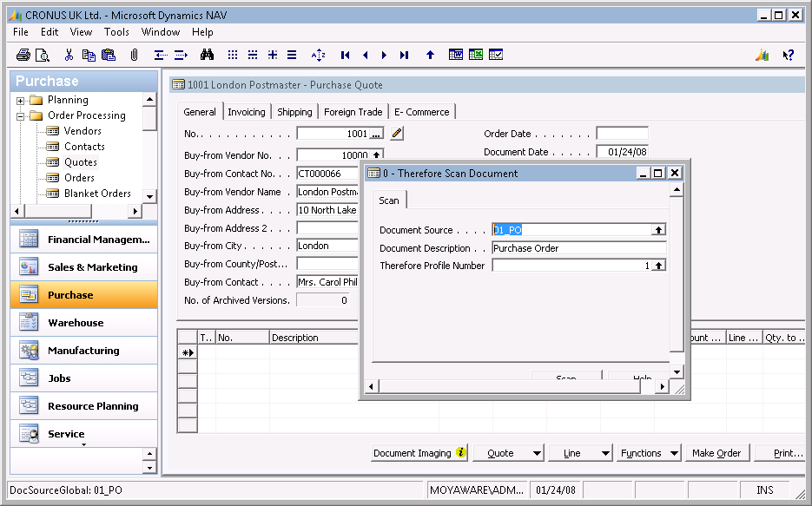Collapse the Order Processing folder
The image size is (812, 506).
click(20, 116)
